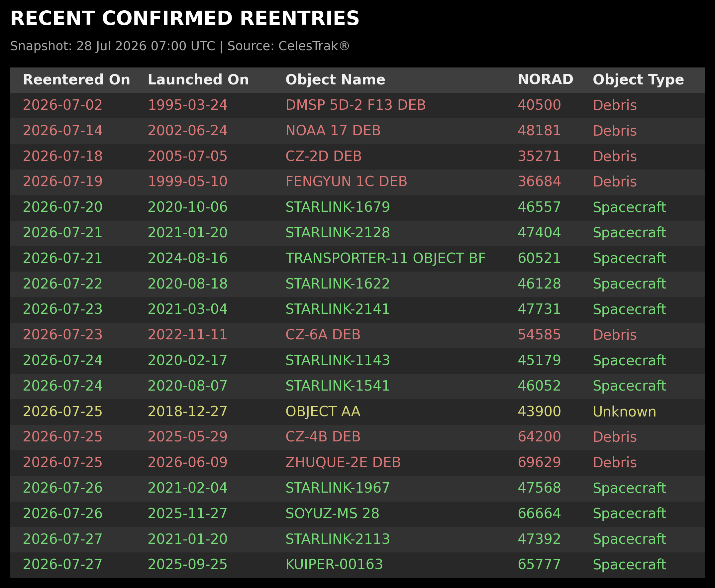Sort by the Object Type header
The width and height of the screenshot is (715, 588).
638,80
